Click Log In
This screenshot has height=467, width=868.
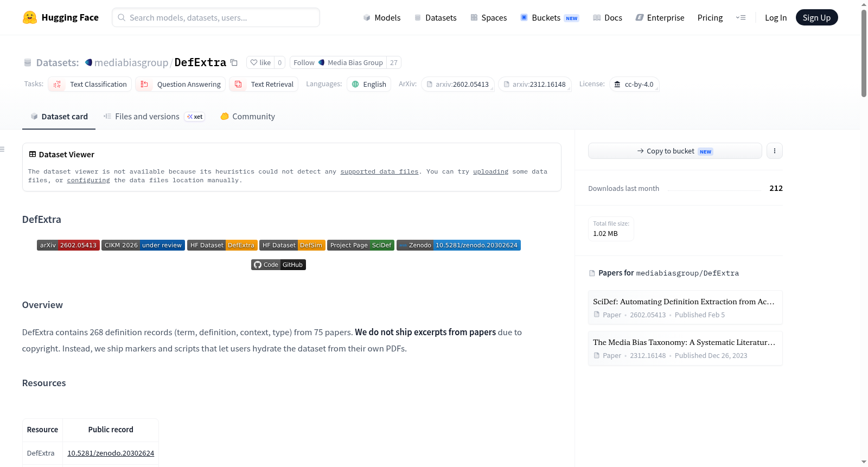tap(776, 17)
